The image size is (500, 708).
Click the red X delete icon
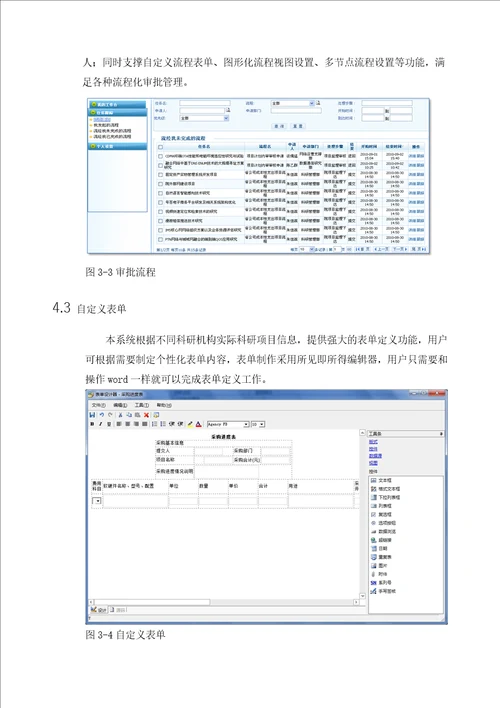(x=146, y=415)
